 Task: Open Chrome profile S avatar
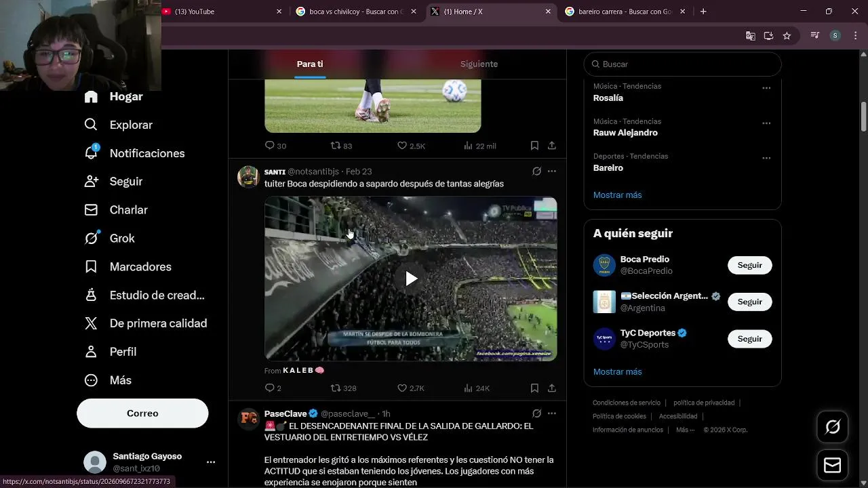[835, 36]
